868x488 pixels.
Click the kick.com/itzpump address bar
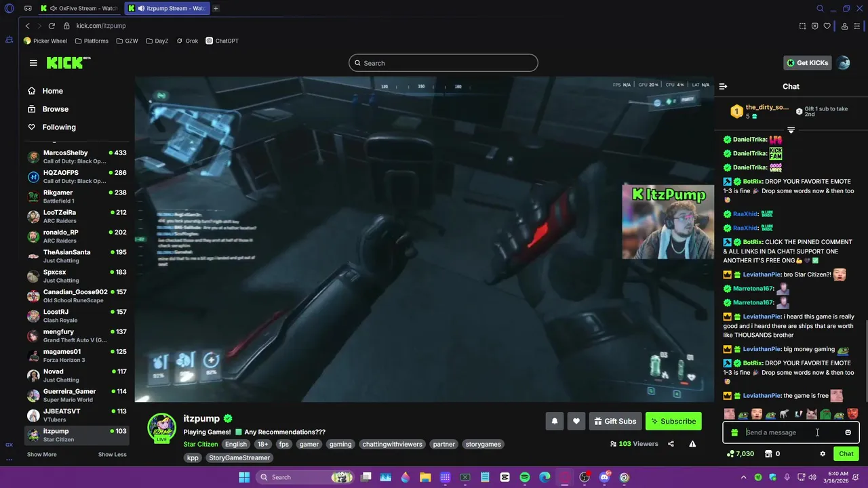pos(100,26)
